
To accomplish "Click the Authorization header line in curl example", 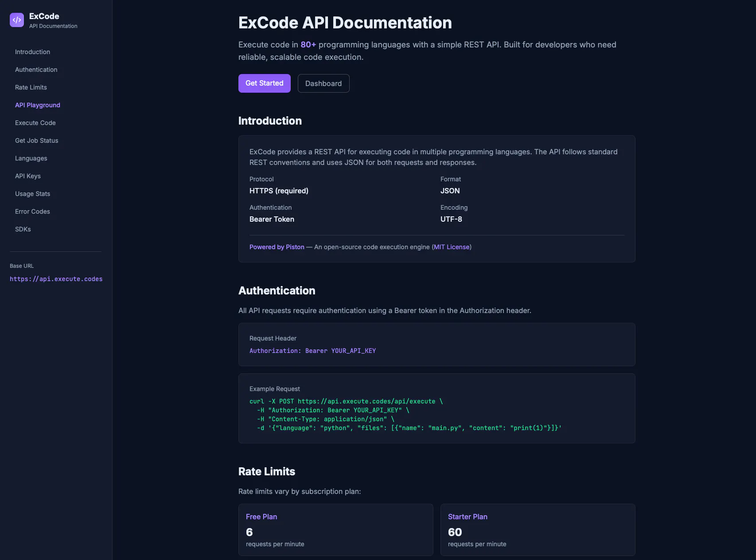I will 333,410.
